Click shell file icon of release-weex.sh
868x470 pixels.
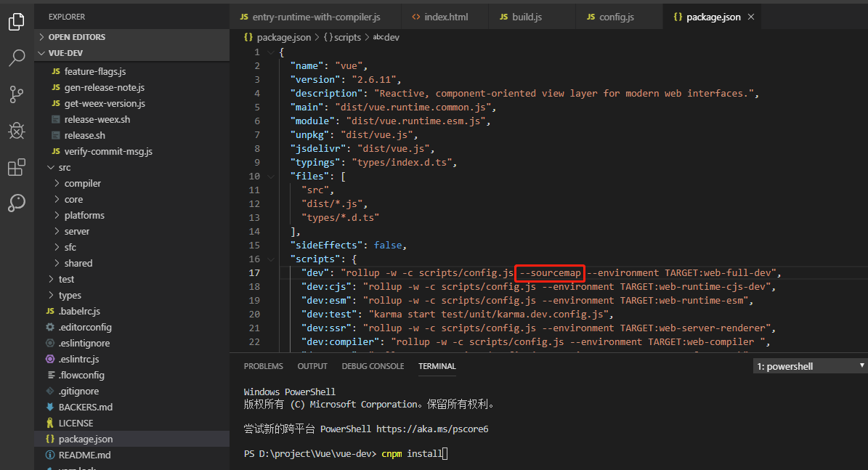click(55, 120)
